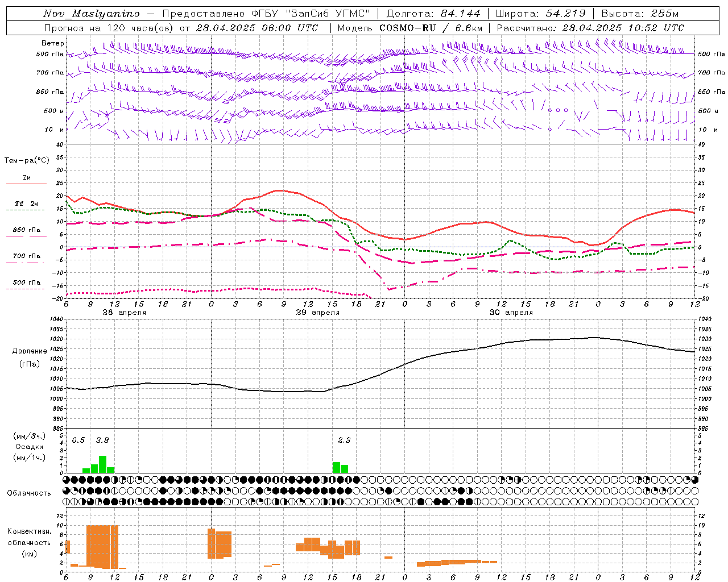The height and width of the screenshot is (582, 728).
Task: Click the precipitation total 0.5
Action: click(78, 440)
